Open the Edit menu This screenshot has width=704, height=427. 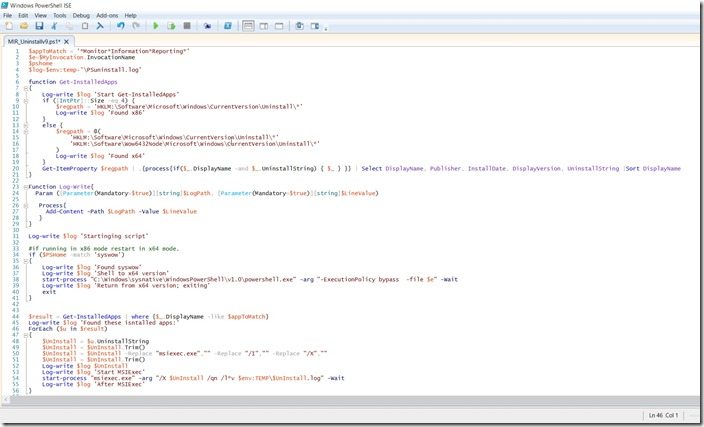23,15
